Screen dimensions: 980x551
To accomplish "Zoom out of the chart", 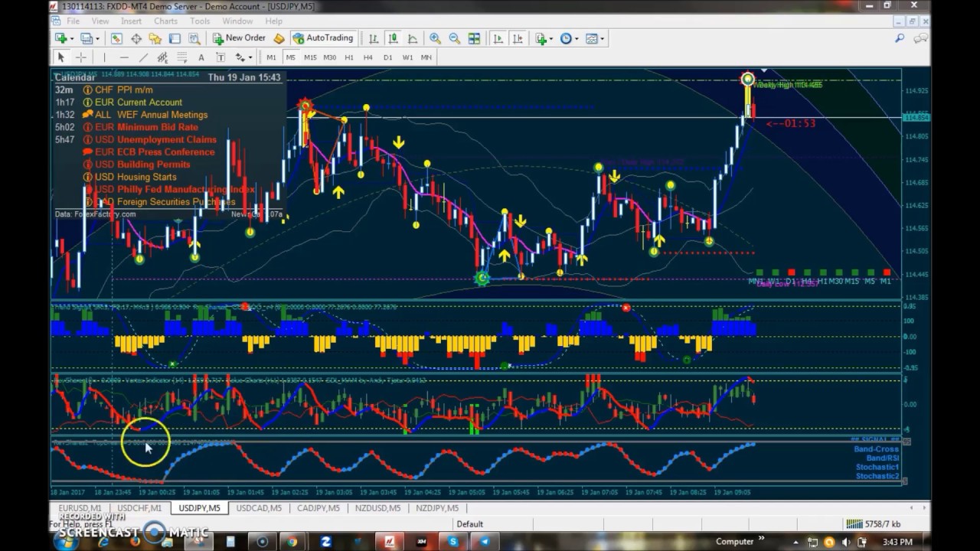I will click(454, 38).
